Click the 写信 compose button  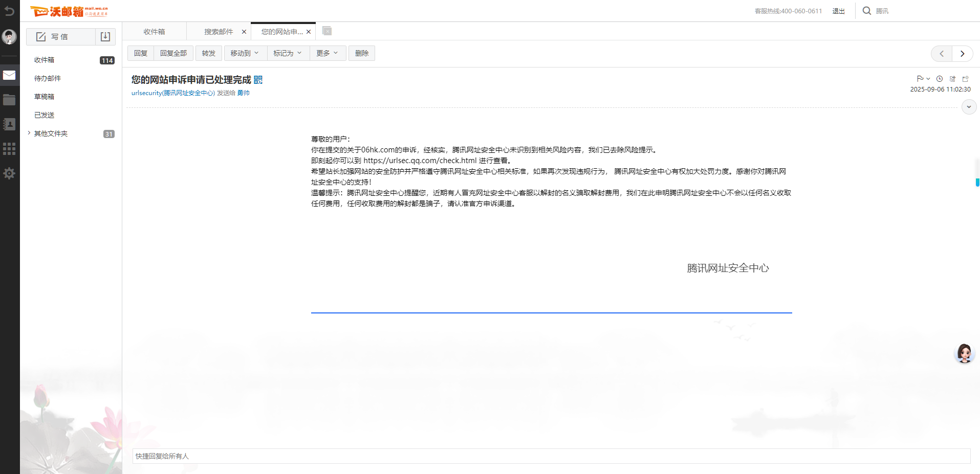point(61,37)
